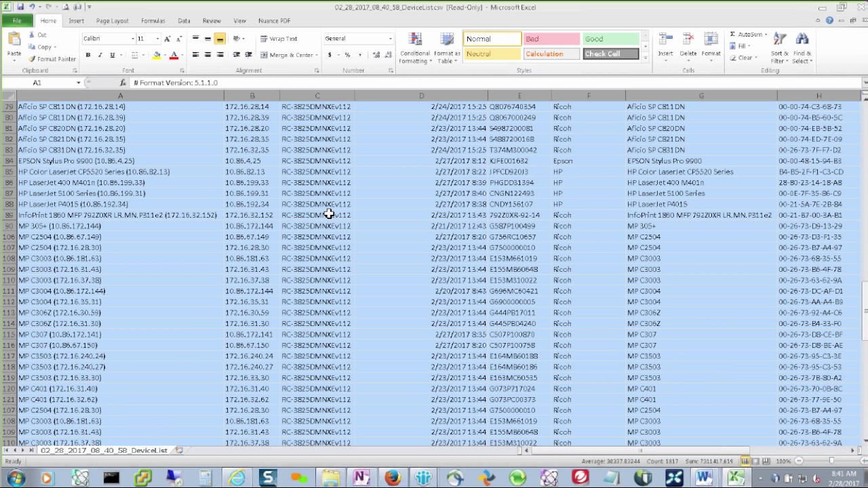The width and height of the screenshot is (868, 488).
Task: Click the Undo arrow icon
Action: tap(32, 7)
